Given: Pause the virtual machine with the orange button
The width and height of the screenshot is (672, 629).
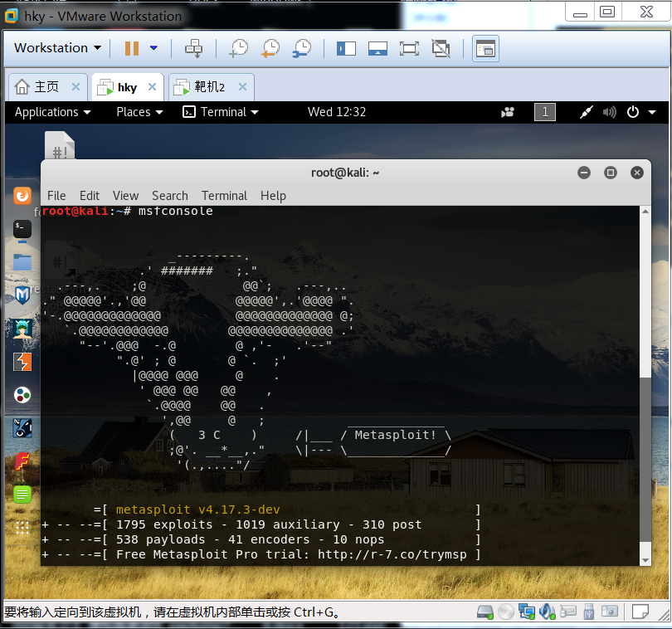Looking at the screenshot, I should point(132,48).
